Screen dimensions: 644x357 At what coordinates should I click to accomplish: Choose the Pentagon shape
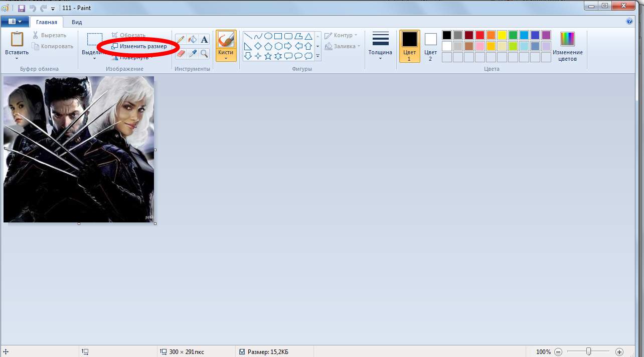tap(268, 46)
